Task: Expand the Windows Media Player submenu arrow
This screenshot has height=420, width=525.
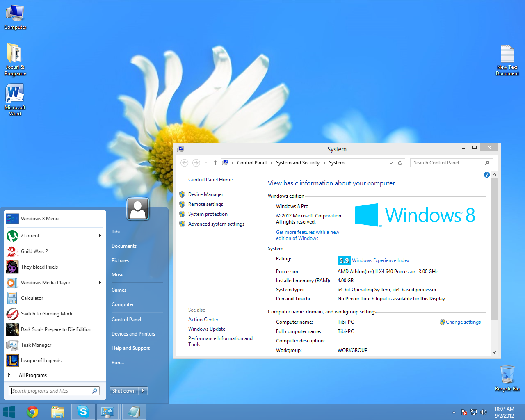Action: [100, 283]
